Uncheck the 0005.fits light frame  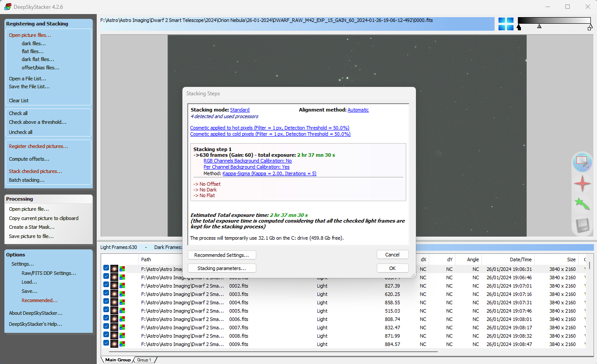pyautogui.click(x=106, y=310)
